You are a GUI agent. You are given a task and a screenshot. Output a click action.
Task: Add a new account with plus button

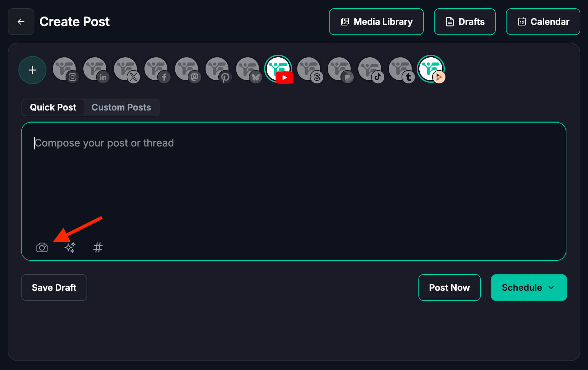(32, 70)
